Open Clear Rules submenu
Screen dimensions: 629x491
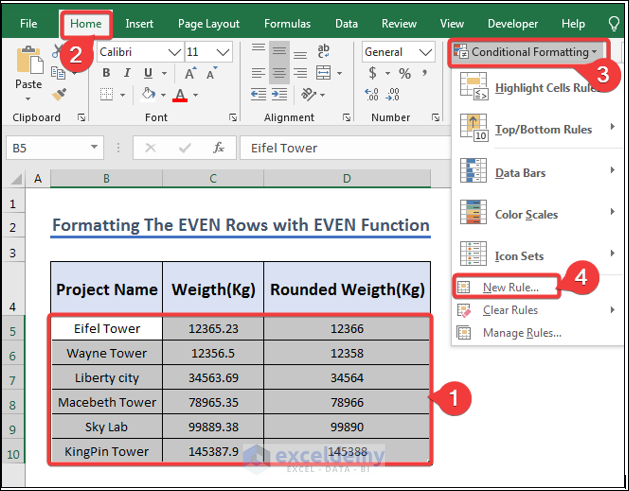pyautogui.click(x=537, y=310)
